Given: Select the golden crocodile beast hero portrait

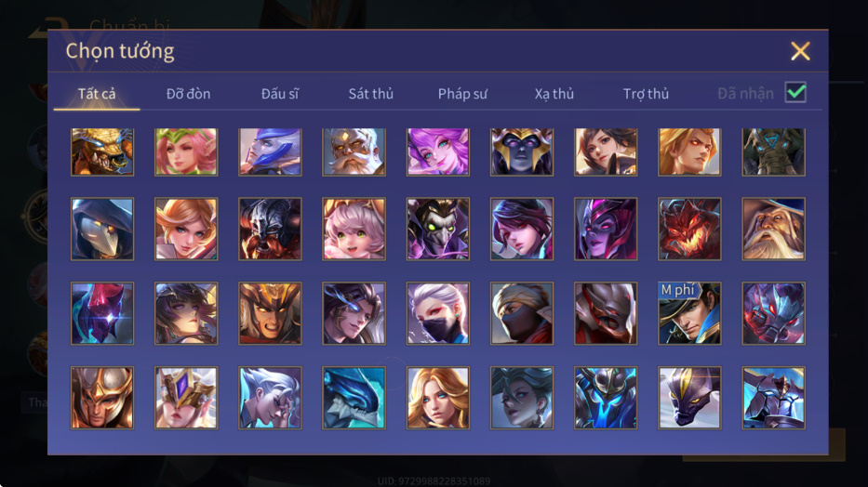Looking at the screenshot, I should [102, 152].
